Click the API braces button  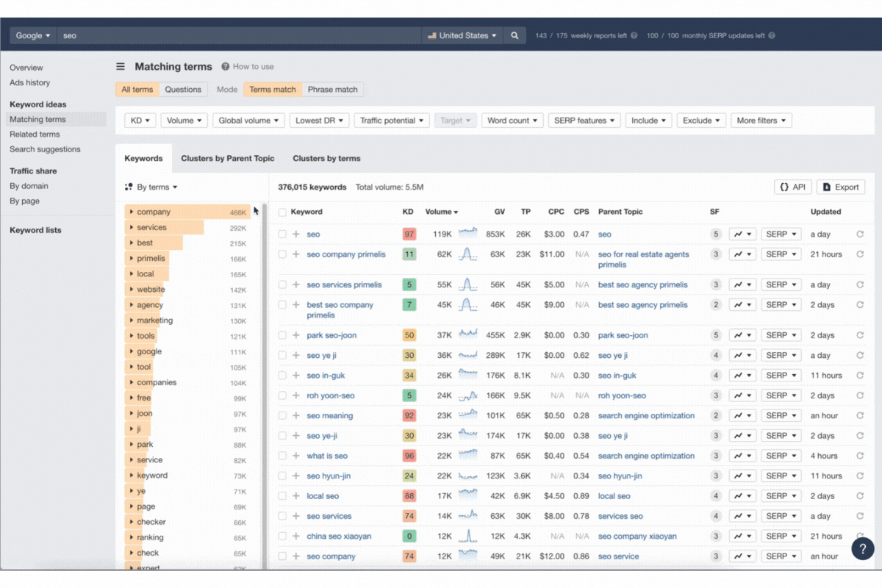(x=792, y=187)
